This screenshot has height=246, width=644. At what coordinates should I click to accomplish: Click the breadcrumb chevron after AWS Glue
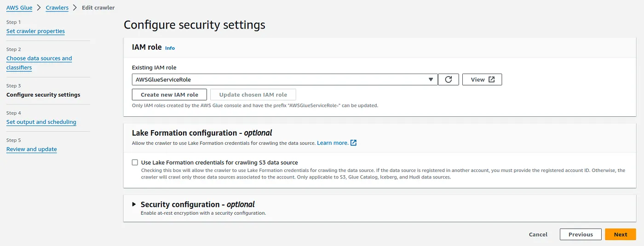(x=39, y=8)
